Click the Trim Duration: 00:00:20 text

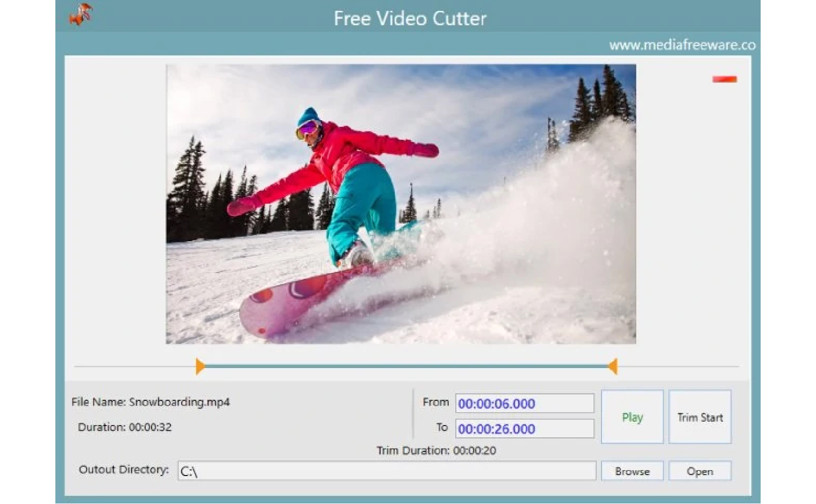(x=436, y=450)
